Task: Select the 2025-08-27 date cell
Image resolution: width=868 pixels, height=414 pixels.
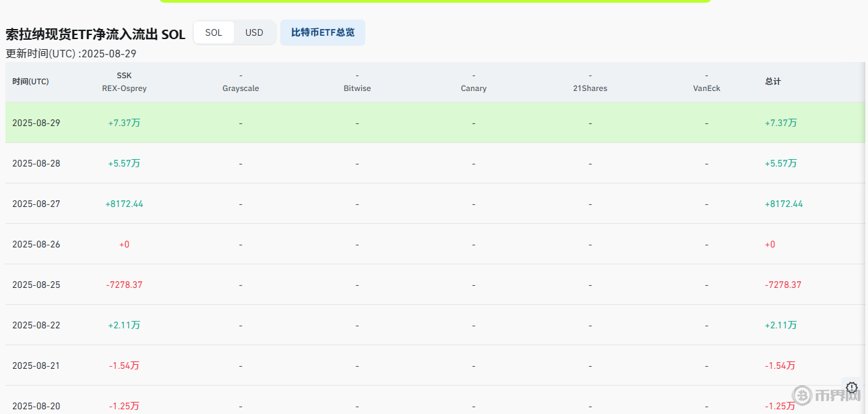Action: 36,204
